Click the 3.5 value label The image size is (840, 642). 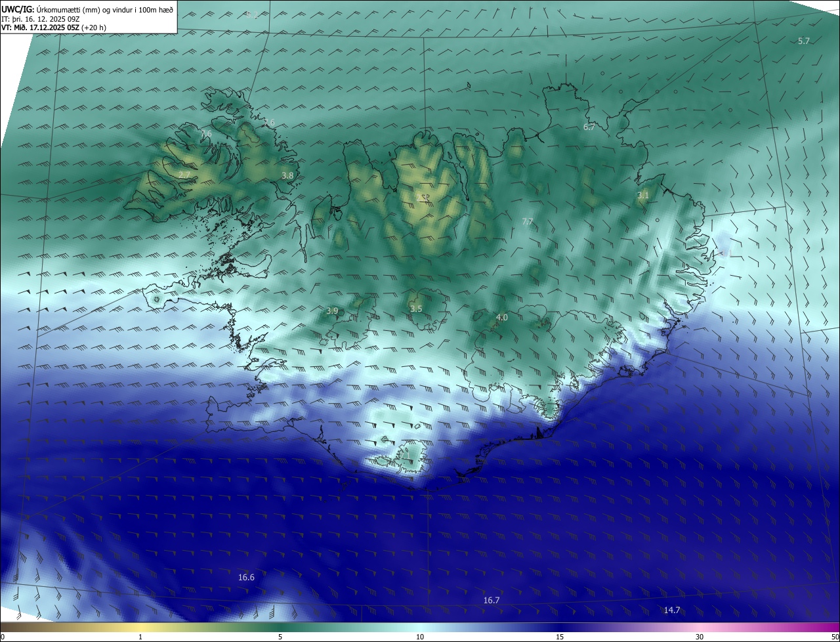pyautogui.click(x=416, y=309)
